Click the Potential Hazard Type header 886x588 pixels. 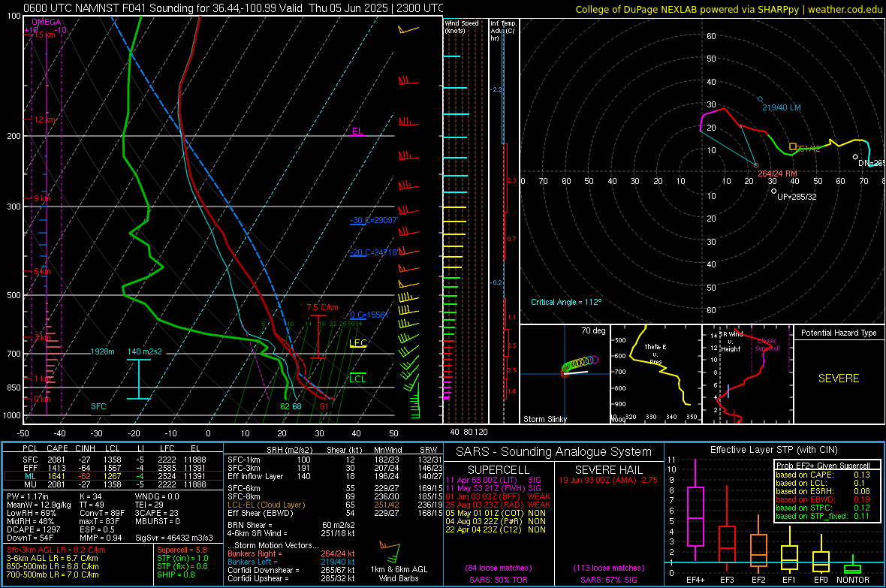(x=839, y=333)
